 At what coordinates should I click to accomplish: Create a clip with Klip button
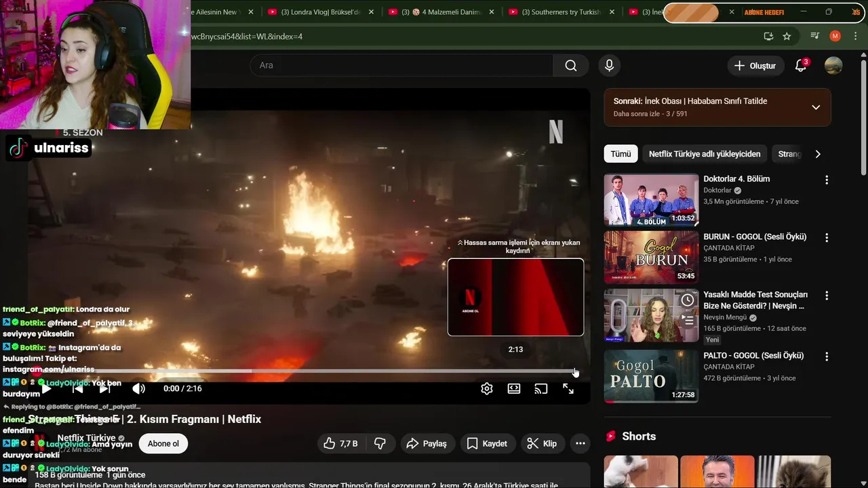[542, 443]
